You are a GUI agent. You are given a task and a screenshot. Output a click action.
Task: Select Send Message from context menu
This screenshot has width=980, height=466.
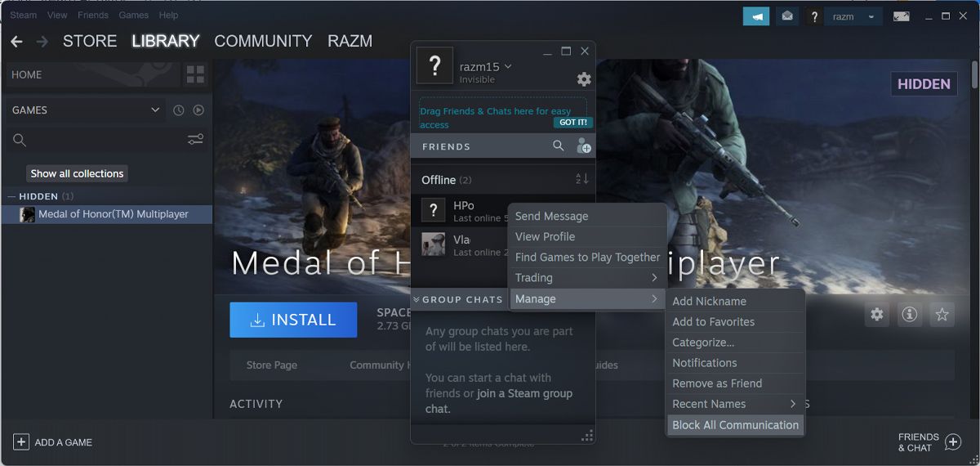[586, 216]
